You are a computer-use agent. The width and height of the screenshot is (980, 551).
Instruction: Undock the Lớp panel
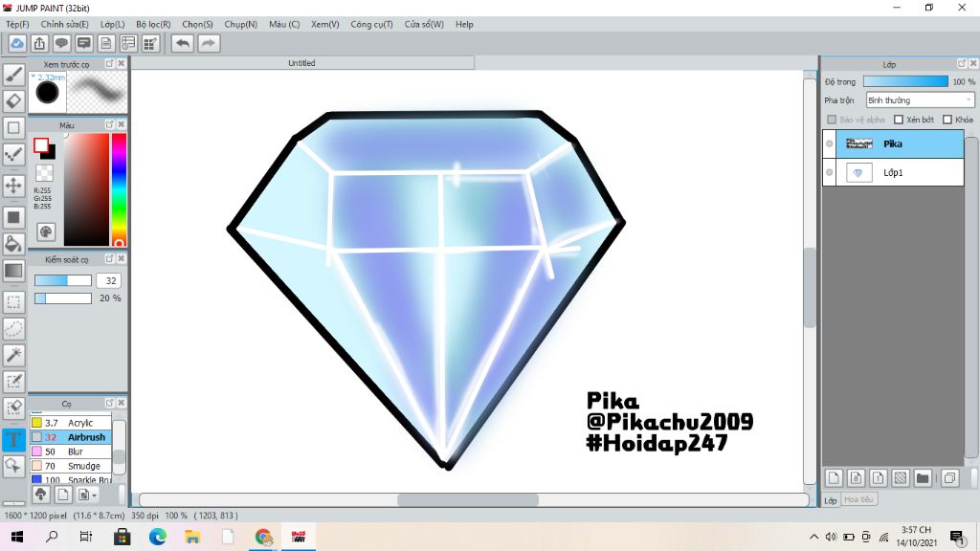click(x=962, y=64)
